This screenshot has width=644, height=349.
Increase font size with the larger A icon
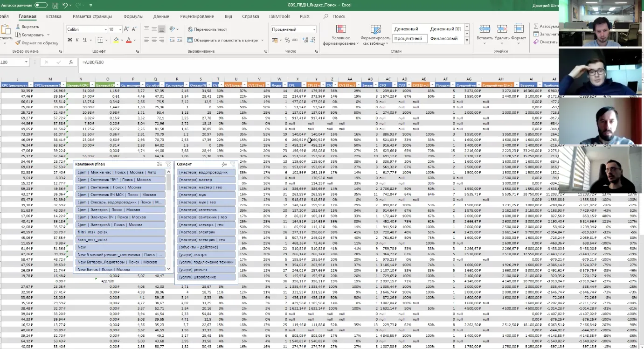point(127,29)
